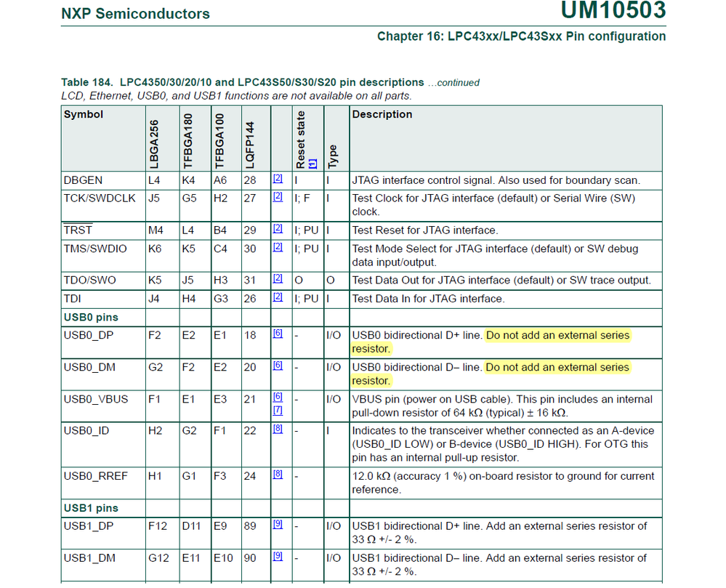Click the USB0 pins section heading
The height and width of the screenshot is (588, 726).
[x=91, y=317]
